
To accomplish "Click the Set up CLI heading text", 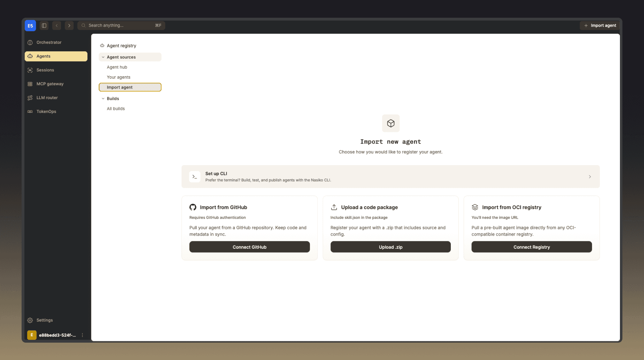I will [x=216, y=174].
